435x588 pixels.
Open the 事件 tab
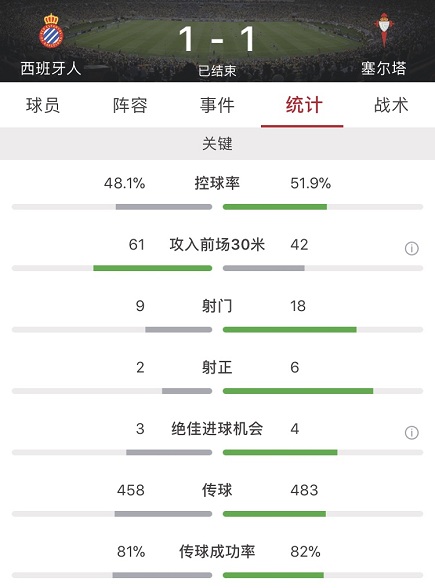217,105
